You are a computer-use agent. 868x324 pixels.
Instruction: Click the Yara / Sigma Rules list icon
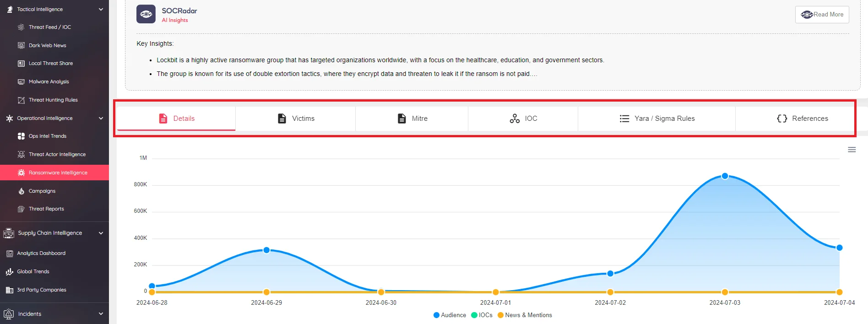tap(624, 119)
